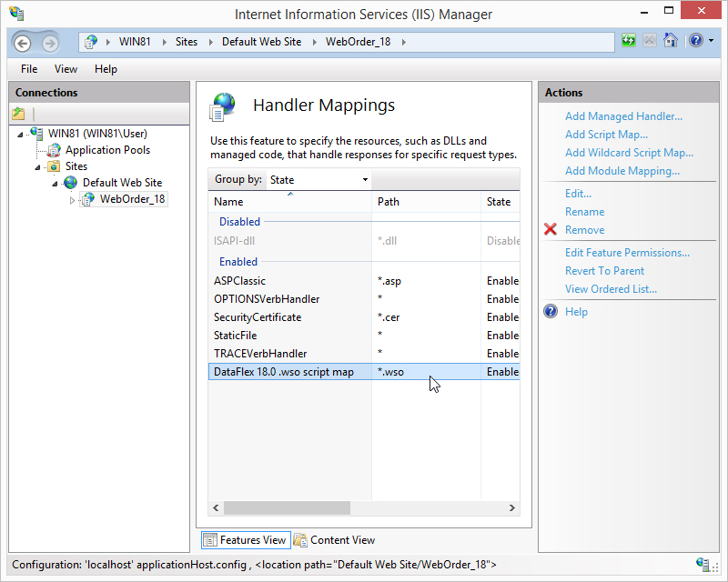This screenshot has width=728, height=582.
Task: Click Add Script Map link
Action: click(606, 134)
